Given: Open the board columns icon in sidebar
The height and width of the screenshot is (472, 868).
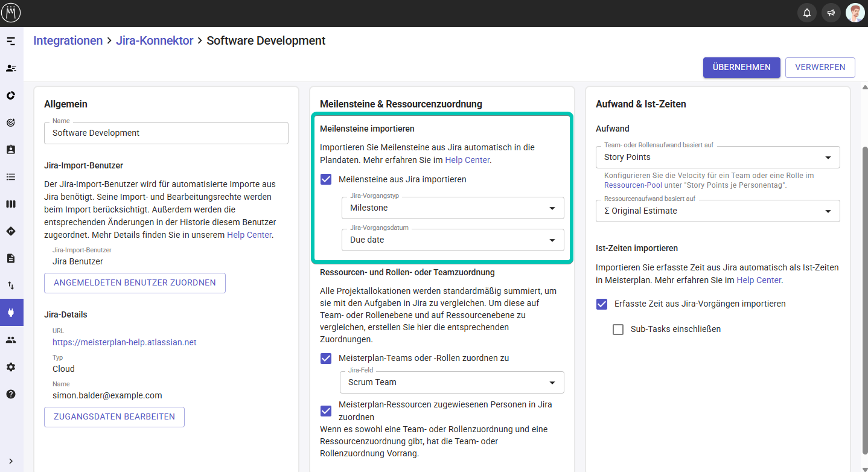Looking at the screenshot, I should tap(11, 204).
